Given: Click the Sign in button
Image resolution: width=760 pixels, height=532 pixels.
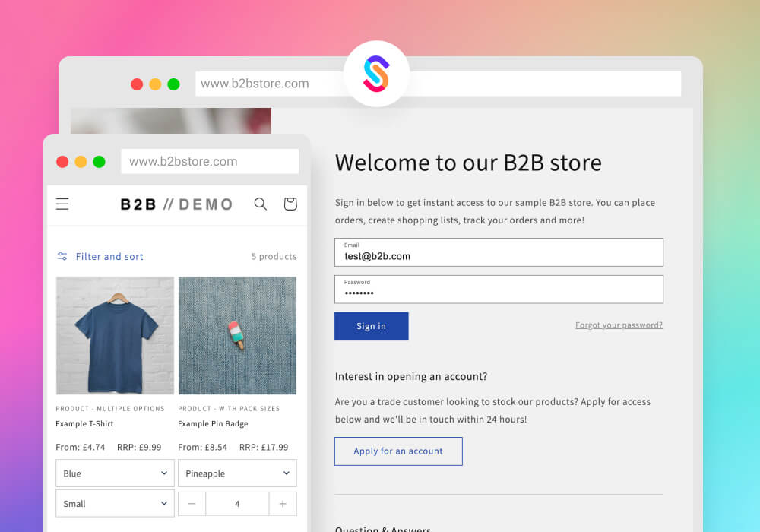Looking at the screenshot, I should point(372,326).
